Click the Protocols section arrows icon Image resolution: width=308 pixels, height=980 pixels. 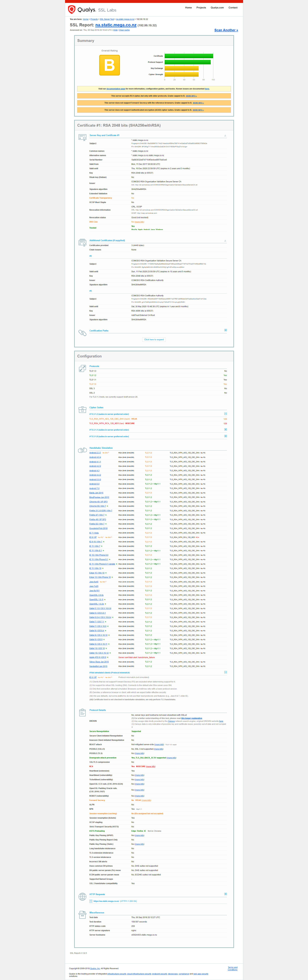click(82, 369)
